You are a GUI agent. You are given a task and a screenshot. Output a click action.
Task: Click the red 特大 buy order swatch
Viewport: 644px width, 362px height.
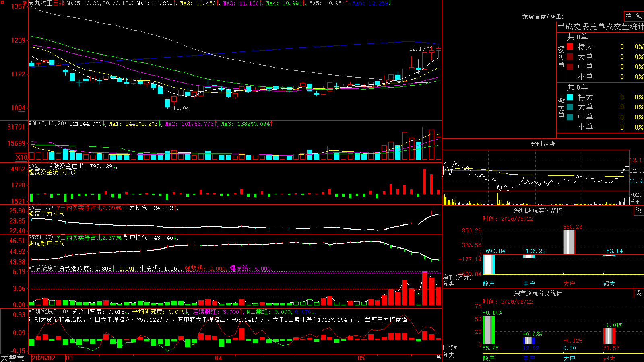[570, 47]
